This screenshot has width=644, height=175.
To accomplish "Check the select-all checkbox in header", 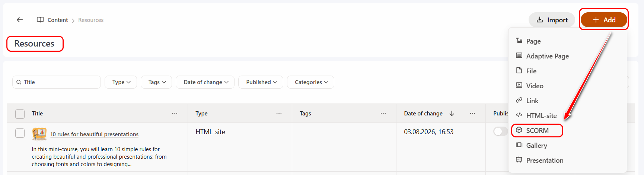I will tap(20, 114).
